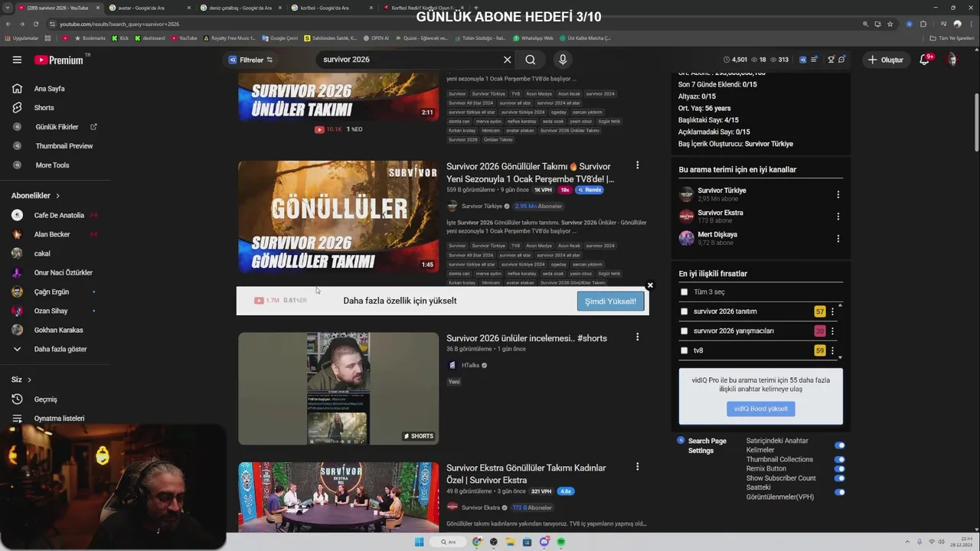Check the Tüm 3 seç checkbox
980x551 pixels.
coord(684,292)
